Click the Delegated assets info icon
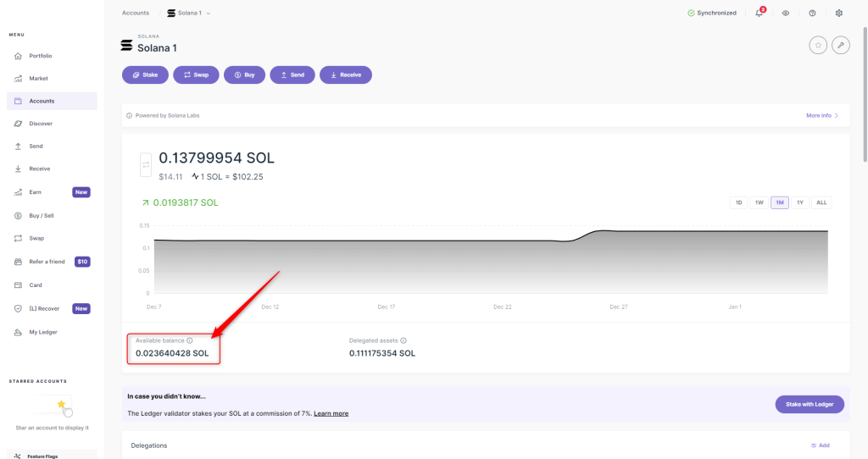 click(403, 340)
